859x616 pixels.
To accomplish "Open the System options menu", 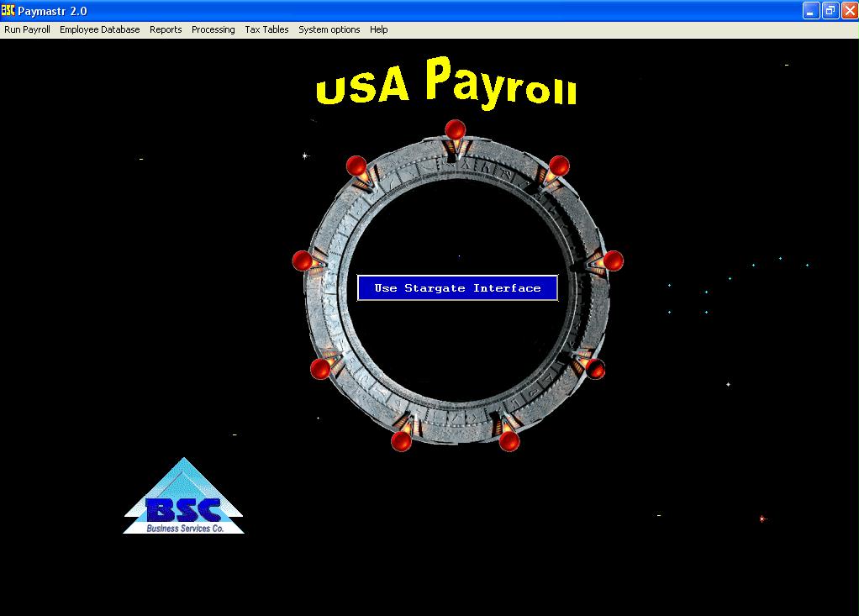I will pos(329,29).
